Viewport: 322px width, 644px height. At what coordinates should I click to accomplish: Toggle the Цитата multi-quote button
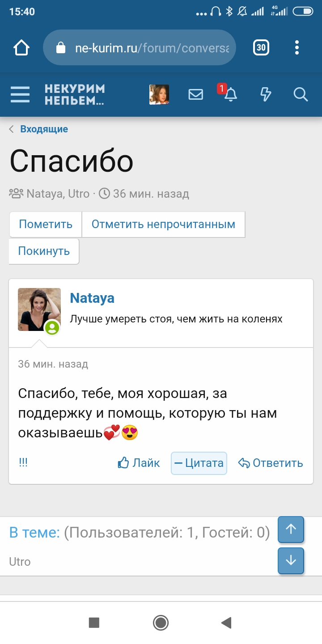point(199,463)
